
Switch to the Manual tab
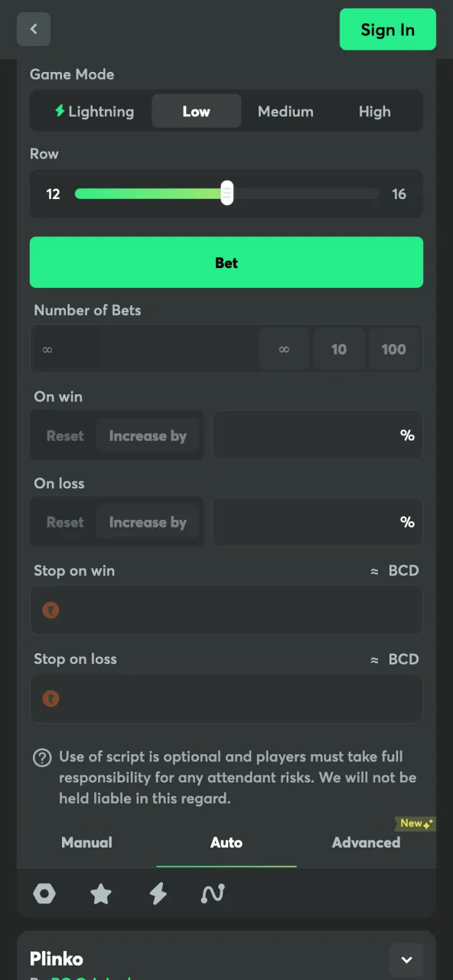coord(86,842)
